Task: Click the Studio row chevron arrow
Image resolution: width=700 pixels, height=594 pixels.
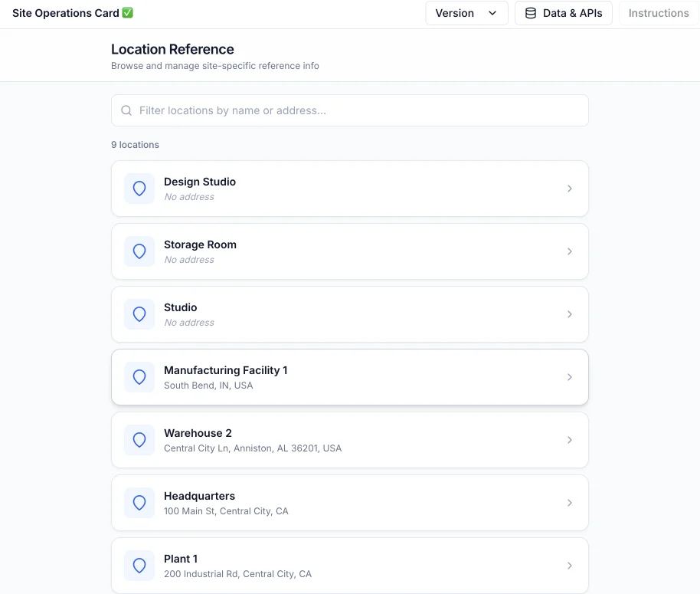Action: pyautogui.click(x=569, y=314)
